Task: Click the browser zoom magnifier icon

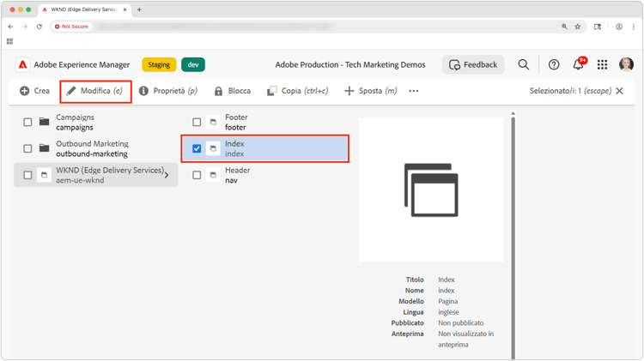Action: click(x=564, y=27)
